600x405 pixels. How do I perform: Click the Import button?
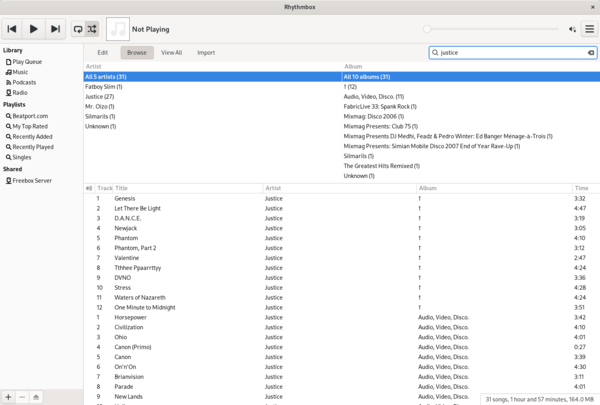205,52
